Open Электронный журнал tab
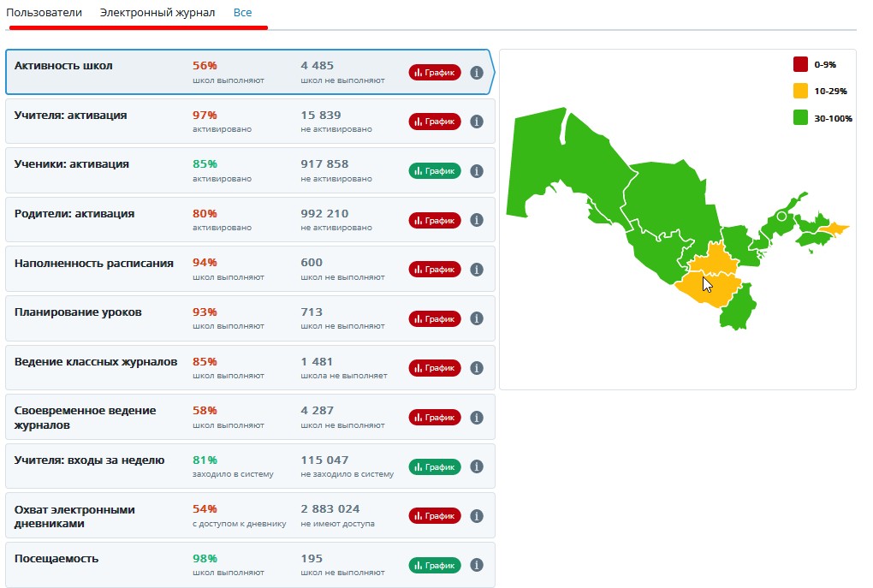The height and width of the screenshot is (588, 873). coord(157,14)
